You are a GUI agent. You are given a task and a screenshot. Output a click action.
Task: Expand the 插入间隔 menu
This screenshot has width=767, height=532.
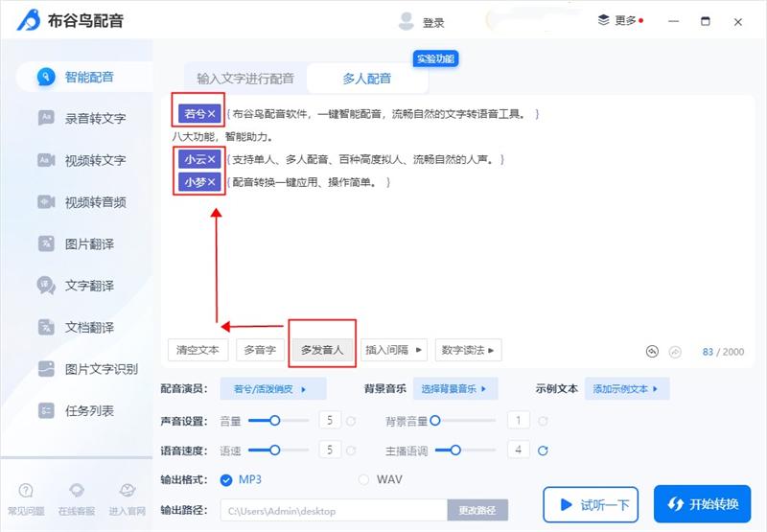pyautogui.click(x=394, y=350)
